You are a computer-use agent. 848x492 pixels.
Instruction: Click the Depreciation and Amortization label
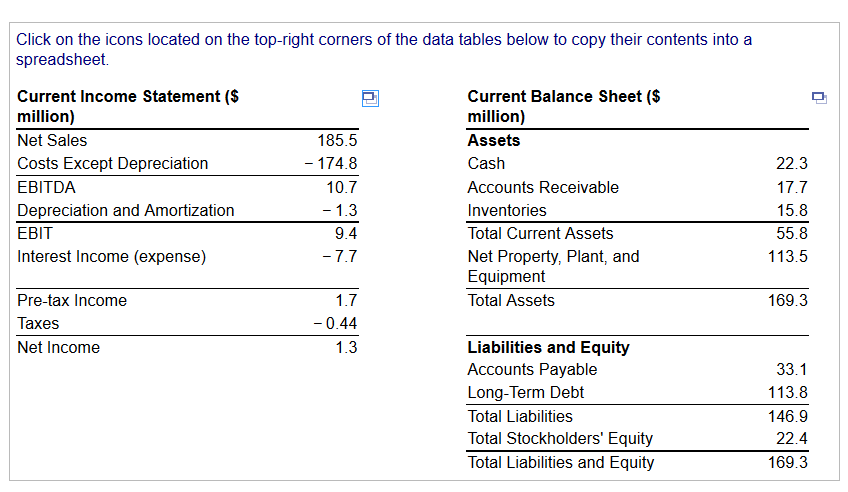(126, 210)
